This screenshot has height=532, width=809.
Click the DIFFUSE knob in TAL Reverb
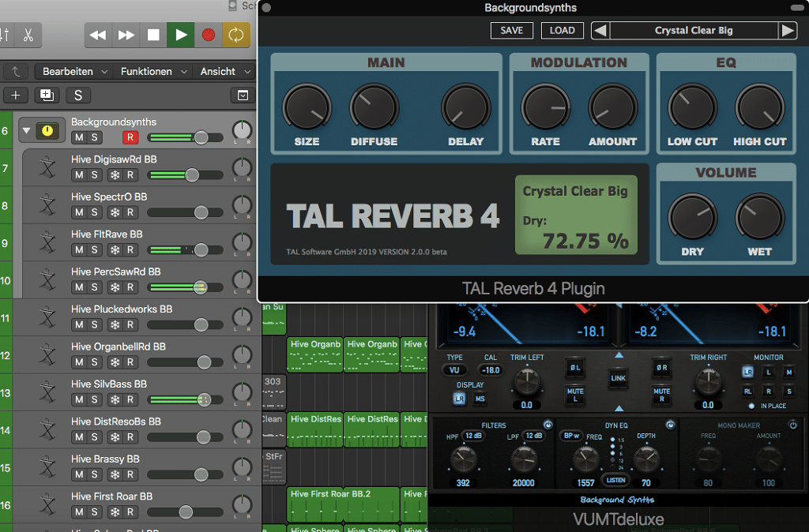point(374,107)
